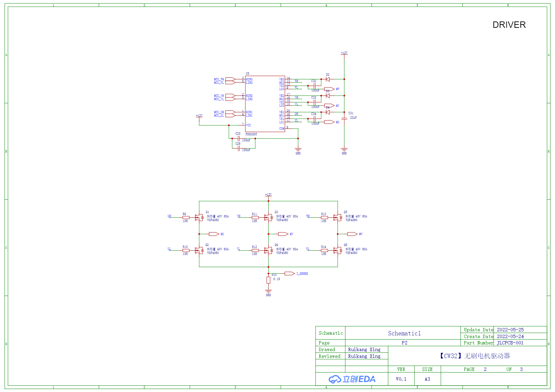Select the DRIVER sheet title text
This screenshot has width=555, height=392.
click(x=509, y=25)
